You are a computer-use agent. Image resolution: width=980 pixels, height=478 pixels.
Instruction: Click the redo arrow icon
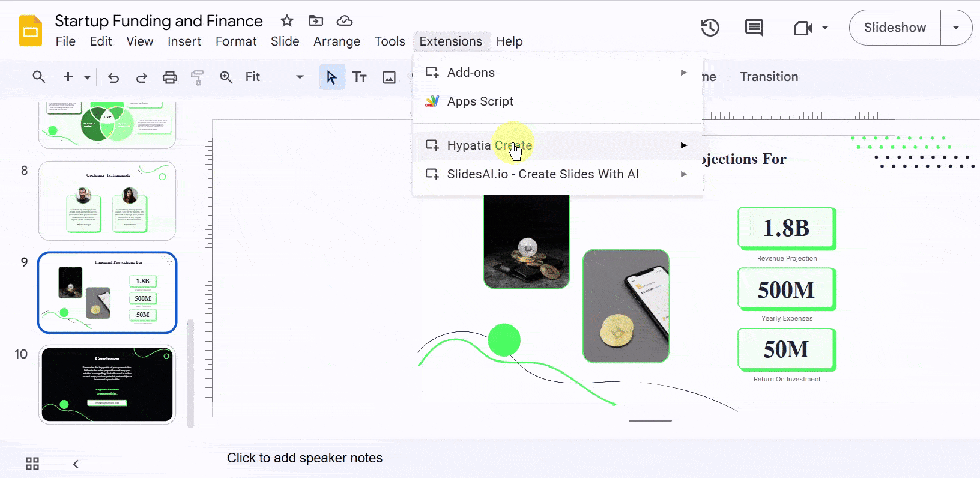(x=142, y=77)
